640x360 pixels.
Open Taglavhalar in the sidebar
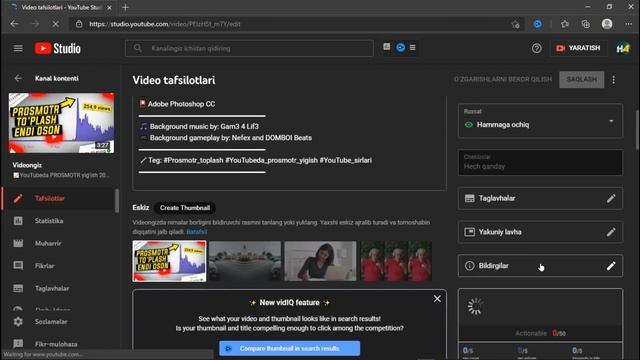coord(59,288)
